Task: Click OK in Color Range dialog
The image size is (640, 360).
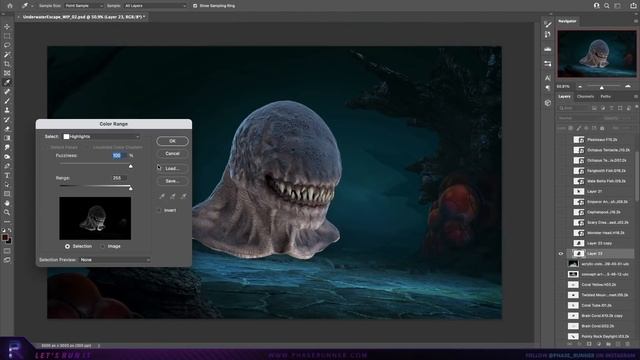Action: point(172,141)
